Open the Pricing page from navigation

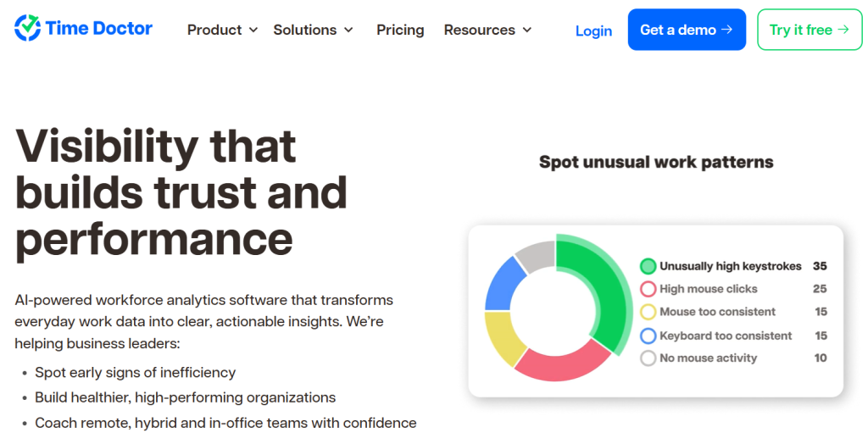point(400,30)
